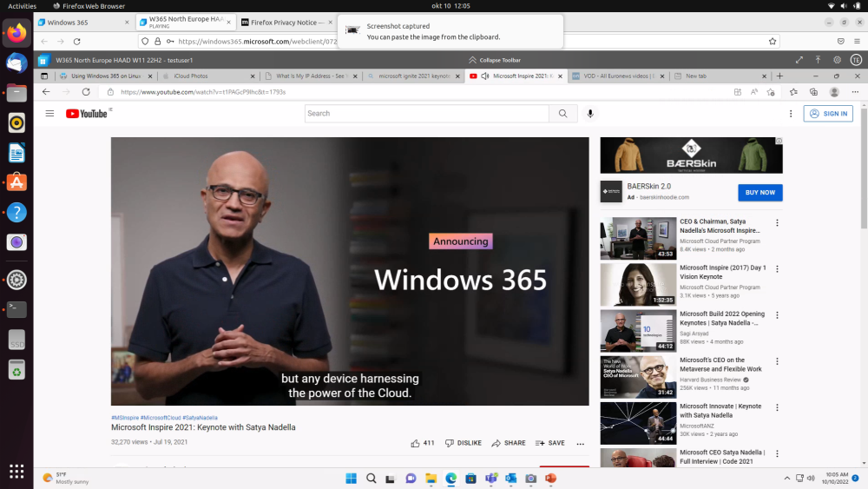Viewport: 868px width, 489px height.
Task: Click the #SatyaNadella hashtag link
Action: 200,418
